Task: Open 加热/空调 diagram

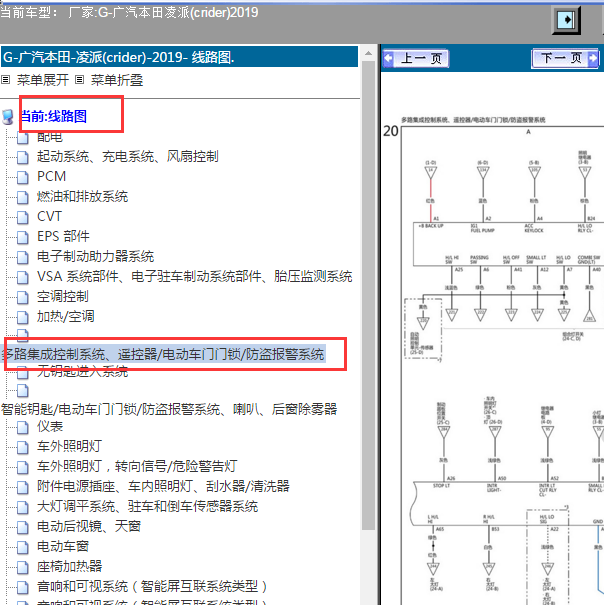Action: (x=66, y=317)
